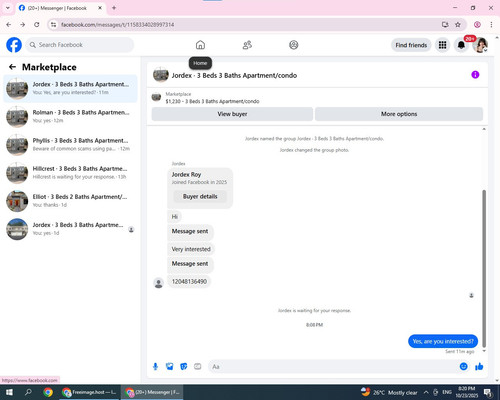
Task: Bookmark this page with star icon
Action: pyautogui.click(x=458, y=25)
